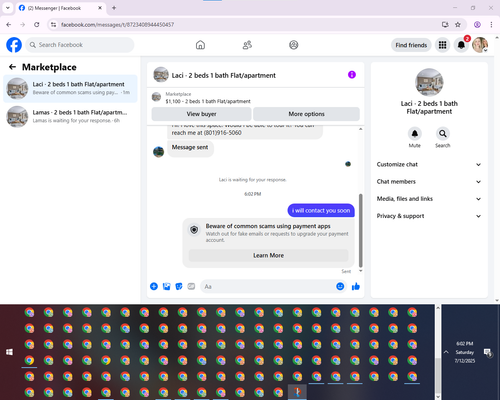Open the notifications bell icon

coord(461,45)
